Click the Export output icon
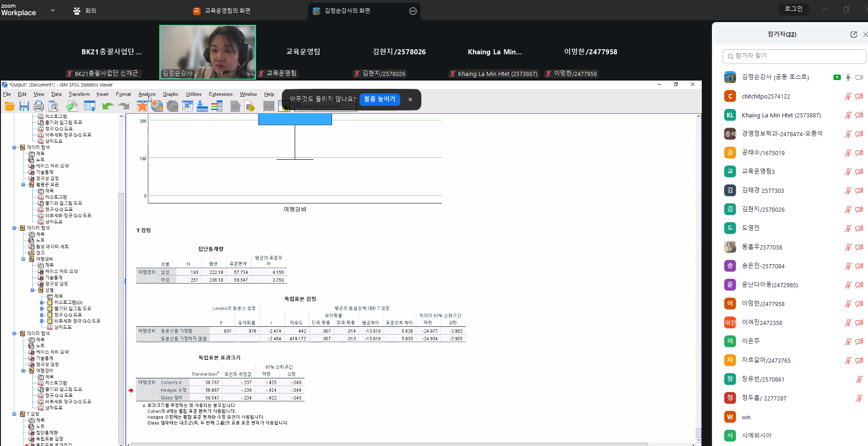Screen dimensions: 868x446 [x=71, y=106]
